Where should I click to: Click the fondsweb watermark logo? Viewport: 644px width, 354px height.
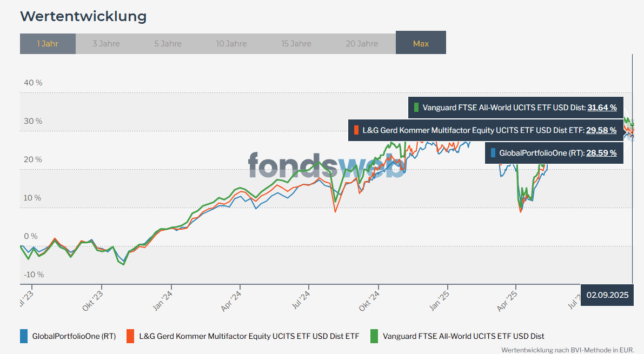click(327, 165)
